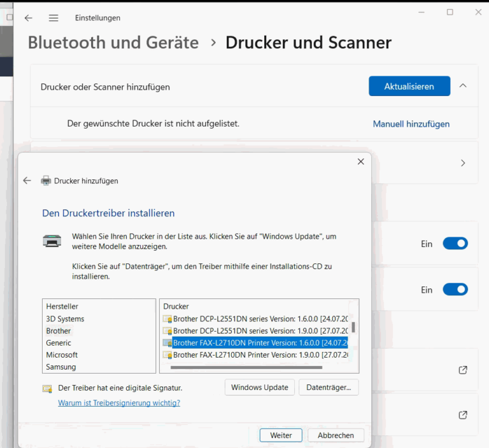Click digital signature certificate icon
This screenshot has width=489, height=448.
click(47, 388)
